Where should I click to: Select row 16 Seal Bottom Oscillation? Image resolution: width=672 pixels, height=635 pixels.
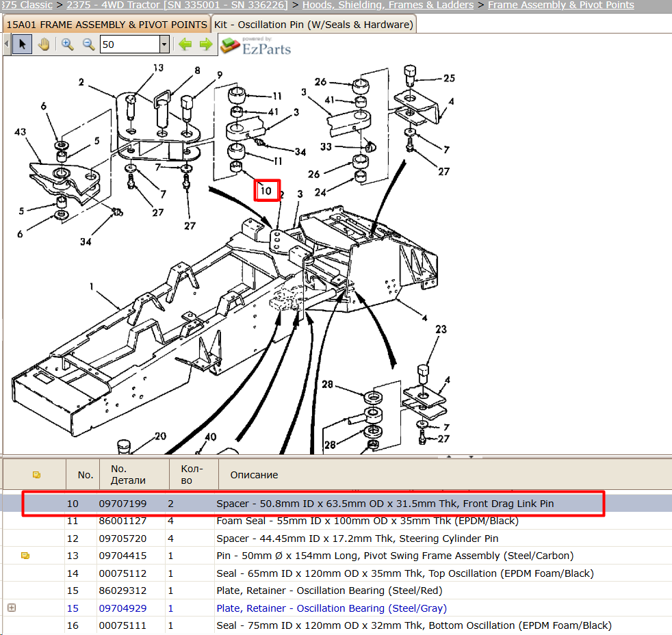tap(336, 625)
